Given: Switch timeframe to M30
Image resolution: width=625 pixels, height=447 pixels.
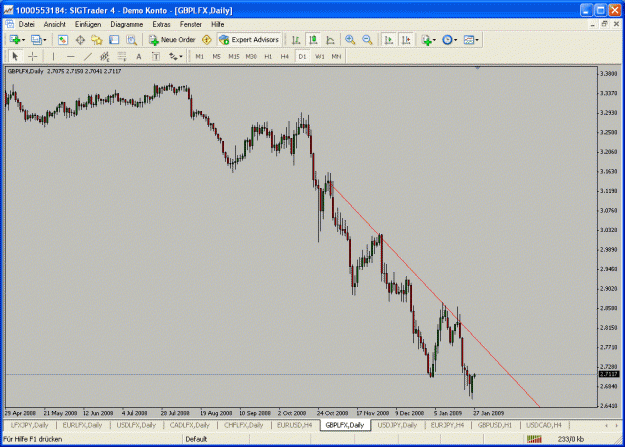Looking at the screenshot, I should click(x=251, y=57).
